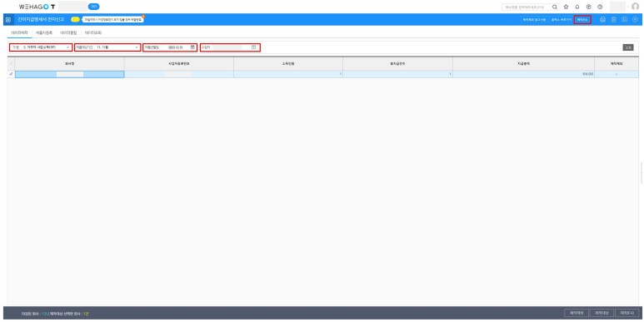Switch to the fourth tab 데이터조회
This screenshot has width=644, height=322.
(93, 32)
